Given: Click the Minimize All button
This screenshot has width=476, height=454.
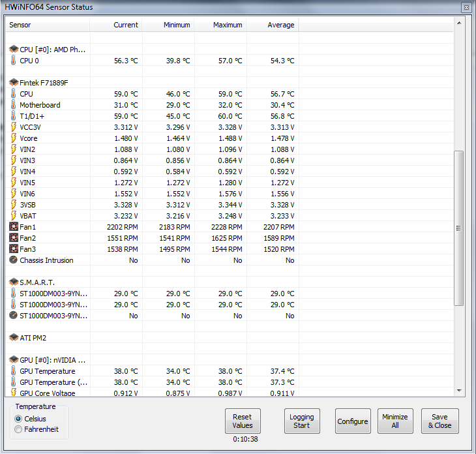Looking at the screenshot, I should pyautogui.click(x=395, y=421).
